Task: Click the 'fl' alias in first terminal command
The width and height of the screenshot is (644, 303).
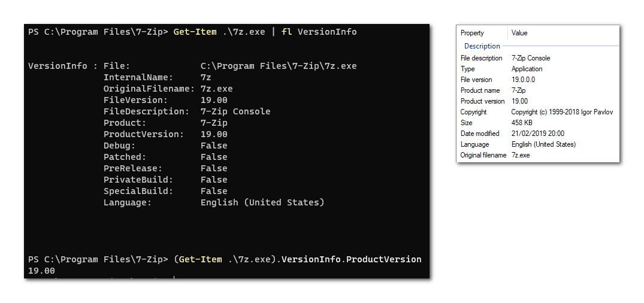Action: [286, 32]
